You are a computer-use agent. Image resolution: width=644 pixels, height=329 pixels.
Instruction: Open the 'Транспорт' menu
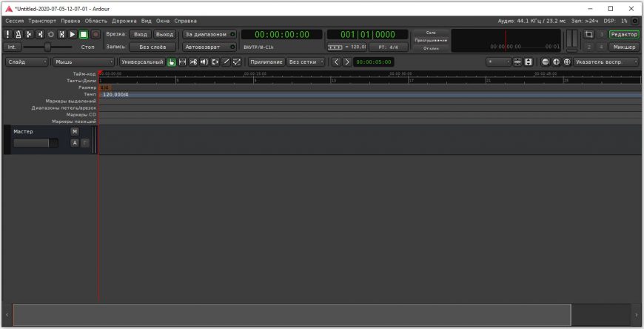point(41,21)
